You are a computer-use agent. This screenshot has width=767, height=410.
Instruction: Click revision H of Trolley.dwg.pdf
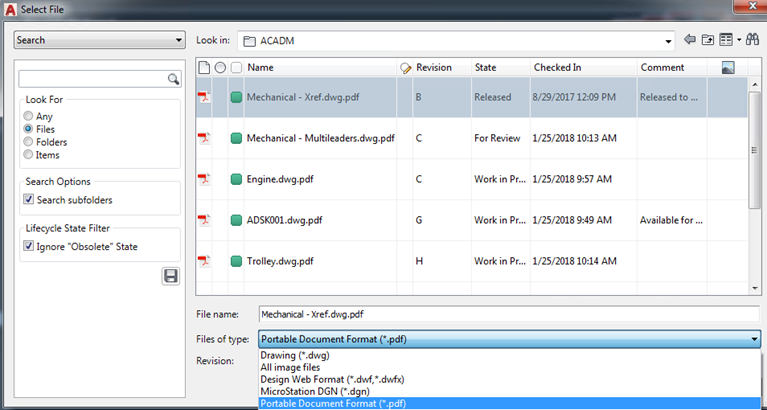click(x=419, y=261)
